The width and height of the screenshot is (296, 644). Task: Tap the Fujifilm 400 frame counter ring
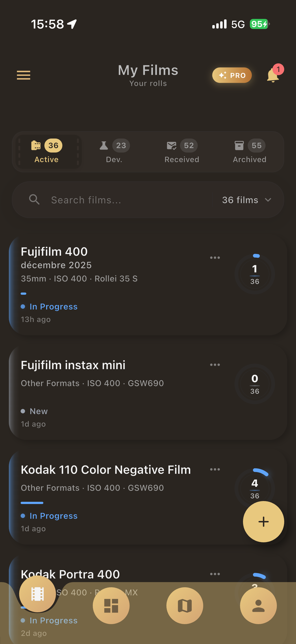point(255,274)
